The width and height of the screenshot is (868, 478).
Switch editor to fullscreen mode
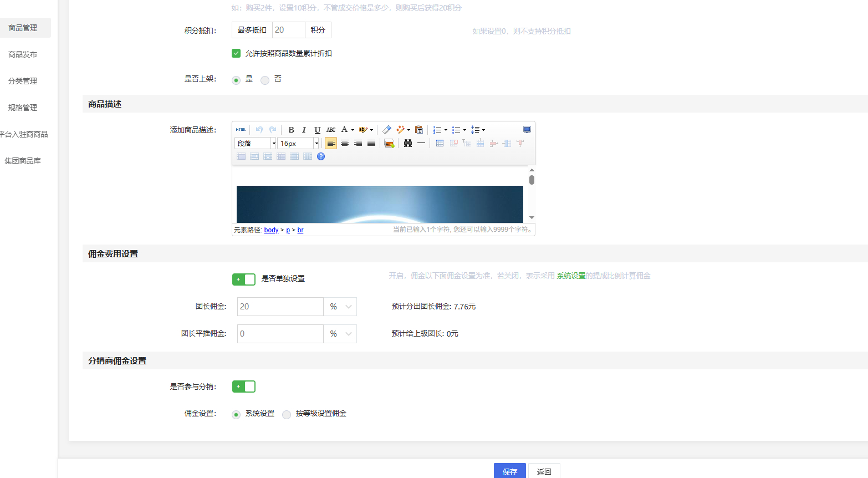coord(527,130)
